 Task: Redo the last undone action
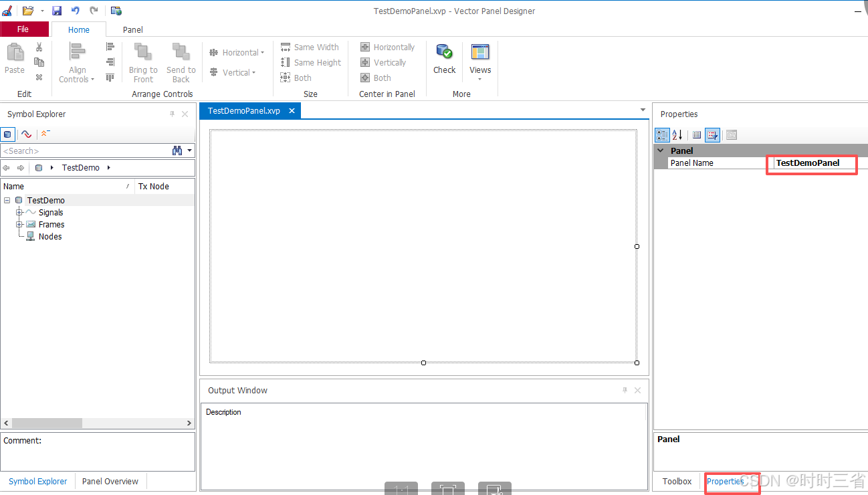click(94, 11)
